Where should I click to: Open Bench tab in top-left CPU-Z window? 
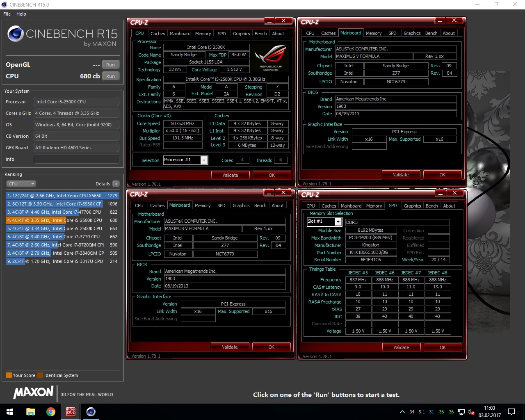point(261,34)
